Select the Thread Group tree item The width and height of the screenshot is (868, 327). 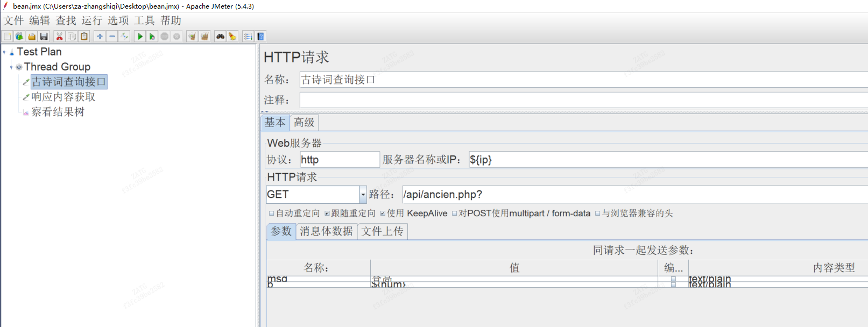pos(57,67)
